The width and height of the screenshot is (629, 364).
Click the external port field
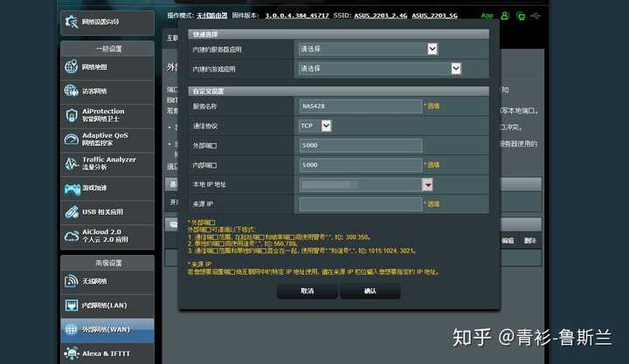coord(360,145)
